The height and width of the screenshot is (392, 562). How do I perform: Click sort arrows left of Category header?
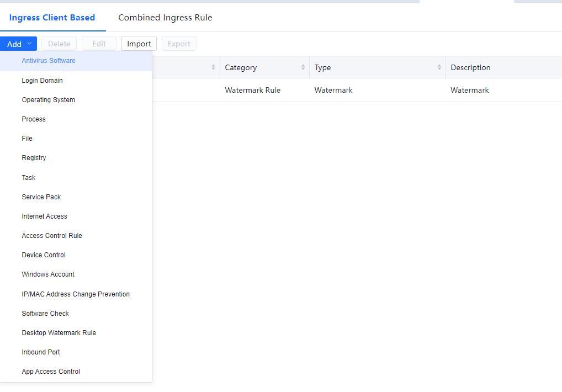tap(213, 67)
